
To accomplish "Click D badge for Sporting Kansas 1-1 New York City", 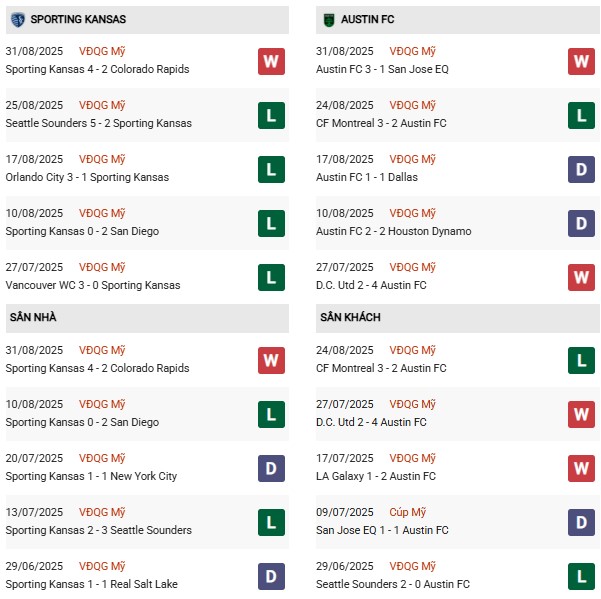I will [x=271, y=468].
